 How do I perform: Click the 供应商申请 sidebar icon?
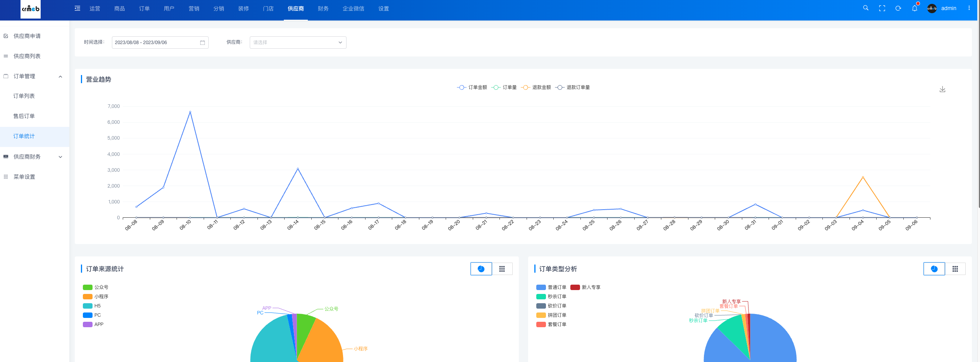click(6, 36)
